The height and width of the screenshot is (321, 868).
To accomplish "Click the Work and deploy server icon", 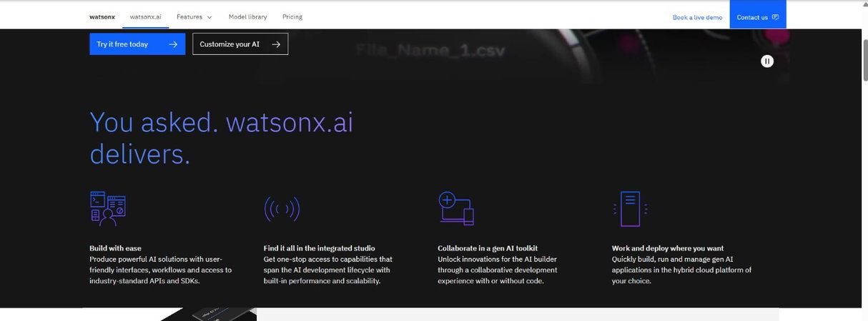I will tap(630, 209).
